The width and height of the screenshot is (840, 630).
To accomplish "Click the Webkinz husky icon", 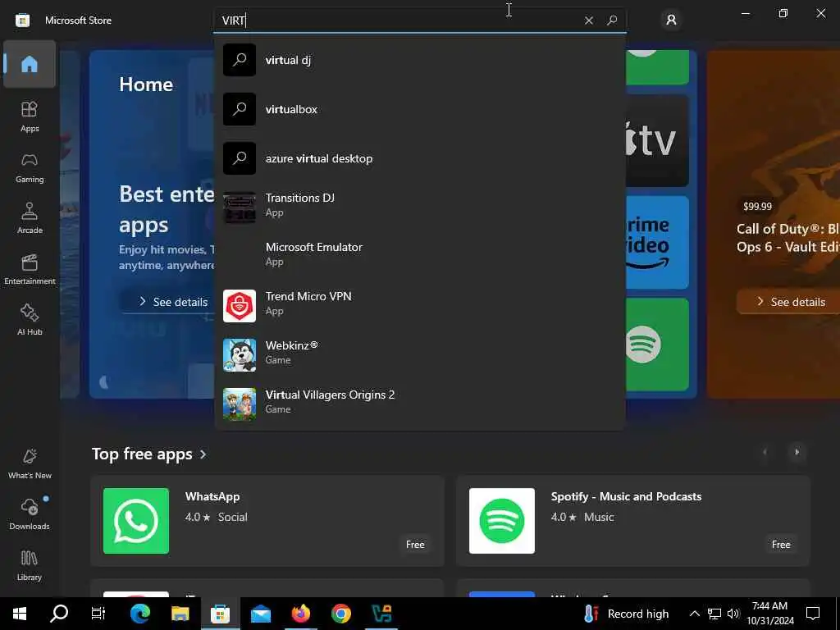I will (x=240, y=355).
